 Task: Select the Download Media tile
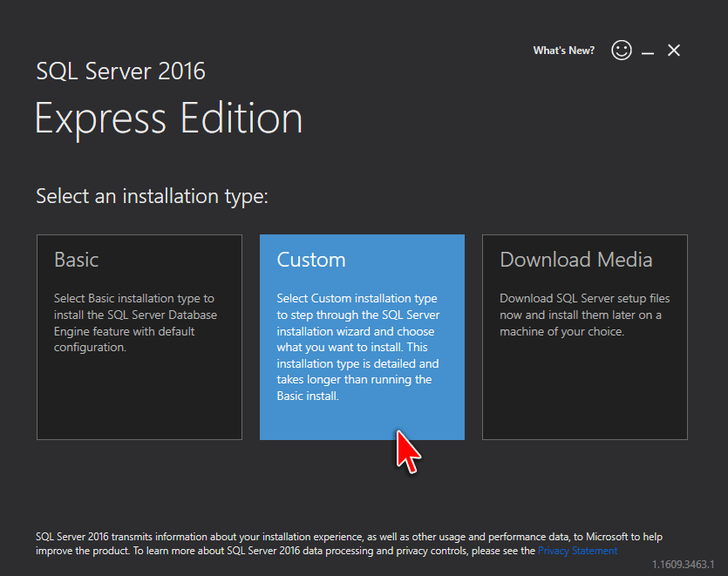585,337
